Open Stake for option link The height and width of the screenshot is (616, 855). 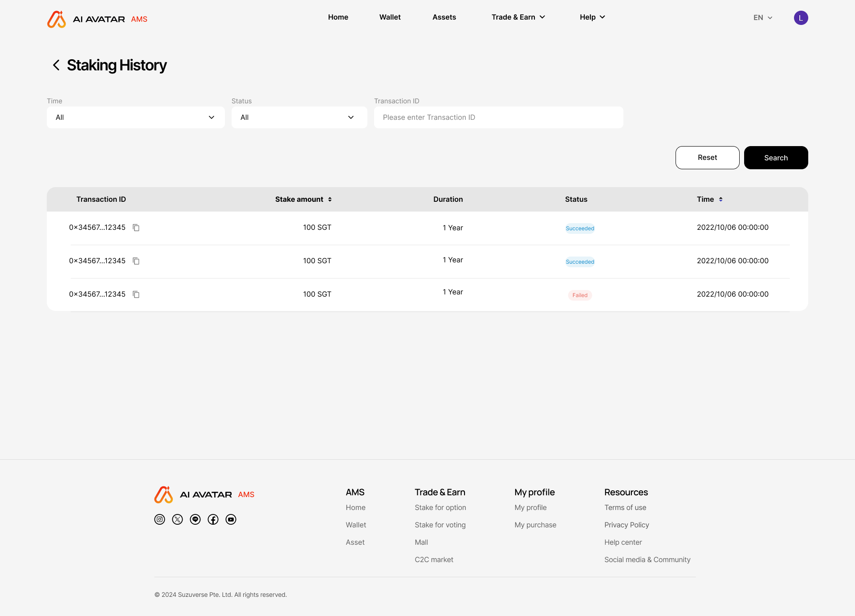click(x=440, y=507)
